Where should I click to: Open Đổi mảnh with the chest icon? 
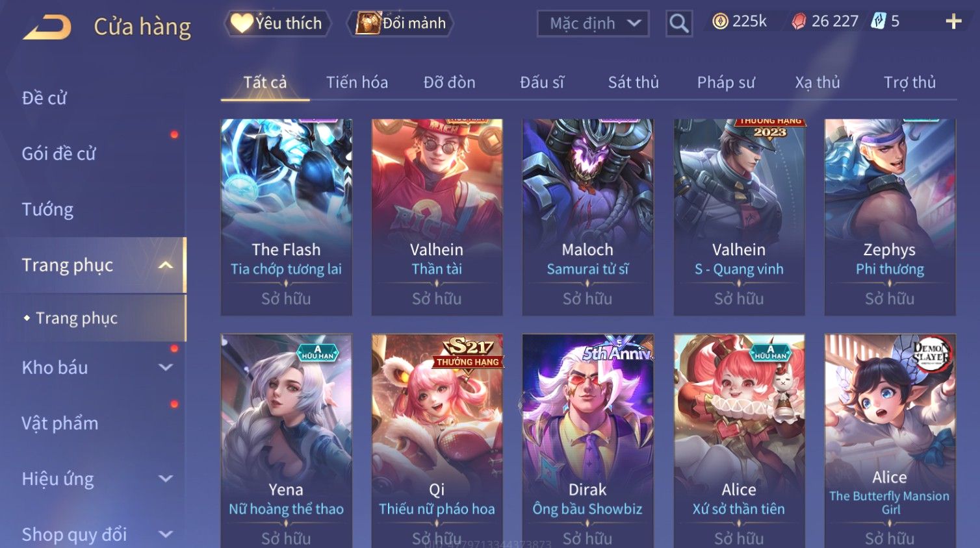(368, 23)
